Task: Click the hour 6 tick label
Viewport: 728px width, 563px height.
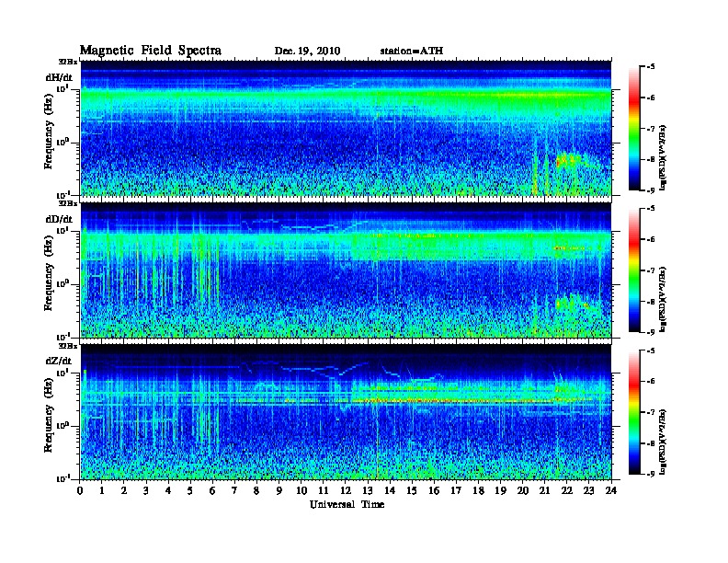Action: pos(212,490)
